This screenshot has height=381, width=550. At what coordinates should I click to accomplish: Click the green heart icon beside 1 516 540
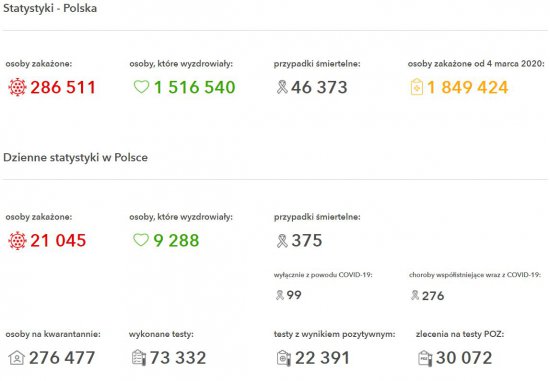tap(142, 87)
